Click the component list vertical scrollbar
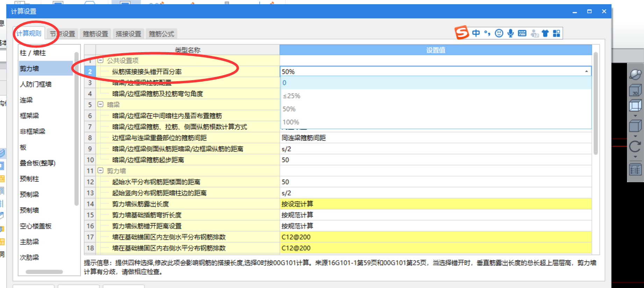The width and height of the screenshot is (644, 288). [77, 129]
